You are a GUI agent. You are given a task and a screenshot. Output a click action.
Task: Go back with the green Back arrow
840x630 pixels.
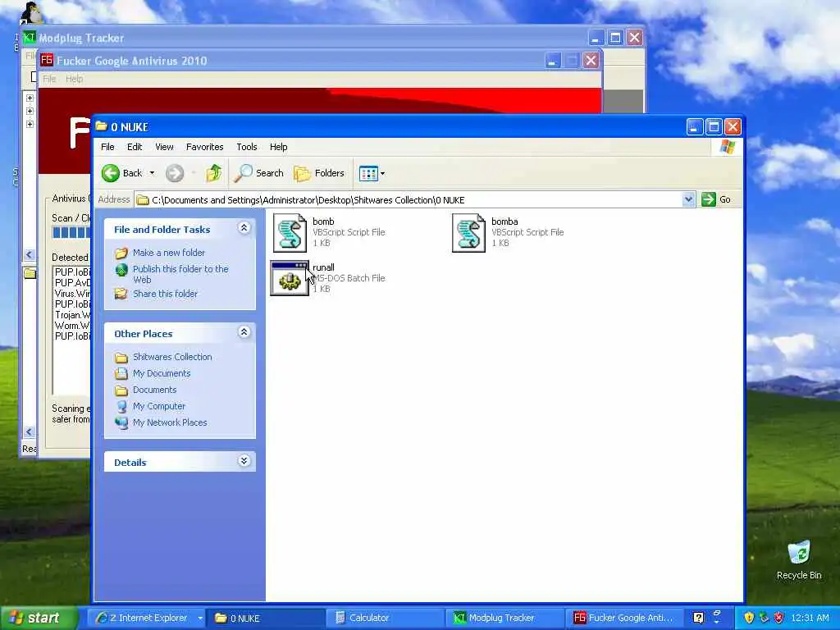(x=122, y=173)
